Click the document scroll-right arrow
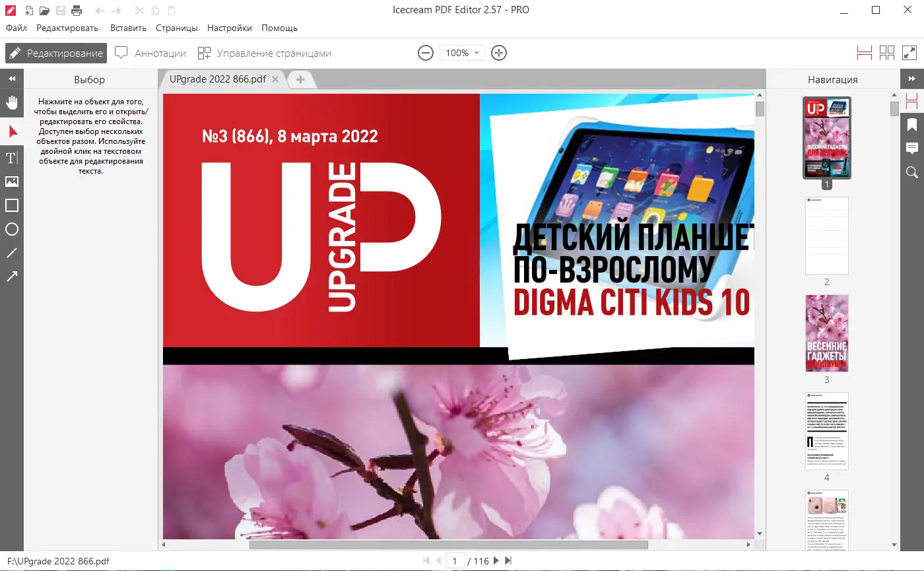Screen dimensions: 924x571 [x=748, y=545]
